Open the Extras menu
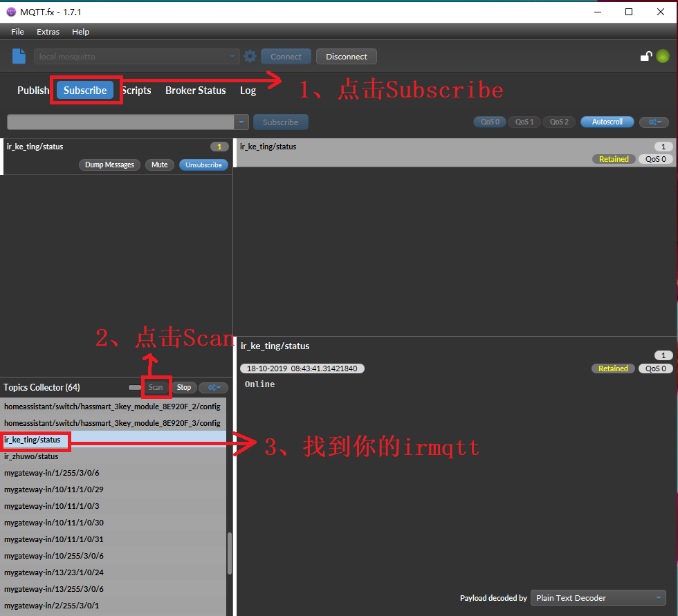 click(48, 32)
